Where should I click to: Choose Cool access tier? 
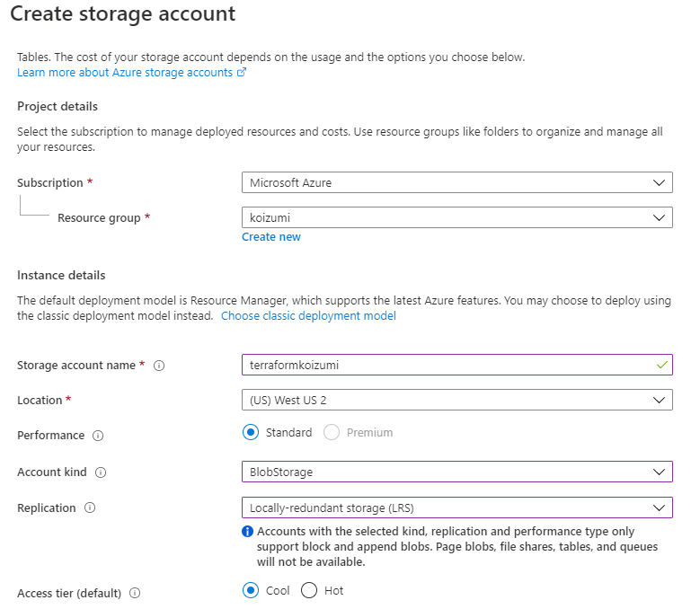click(x=251, y=591)
